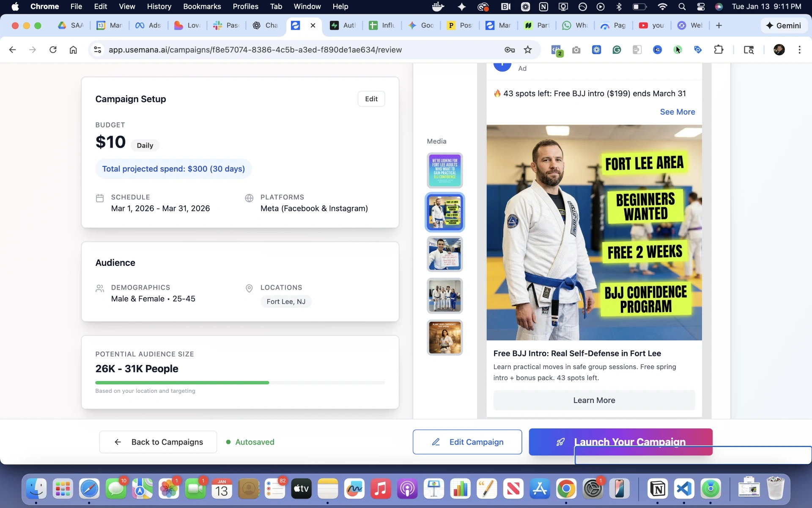Open the Bookmarks menu in menu bar
Screen dimensions: 812x508
coord(202,6)
